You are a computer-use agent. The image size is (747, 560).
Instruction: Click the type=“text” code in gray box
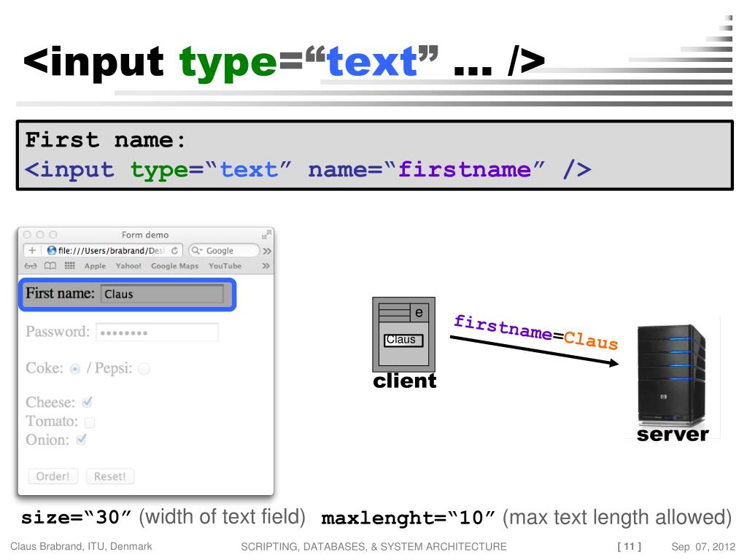coord(211,170)
